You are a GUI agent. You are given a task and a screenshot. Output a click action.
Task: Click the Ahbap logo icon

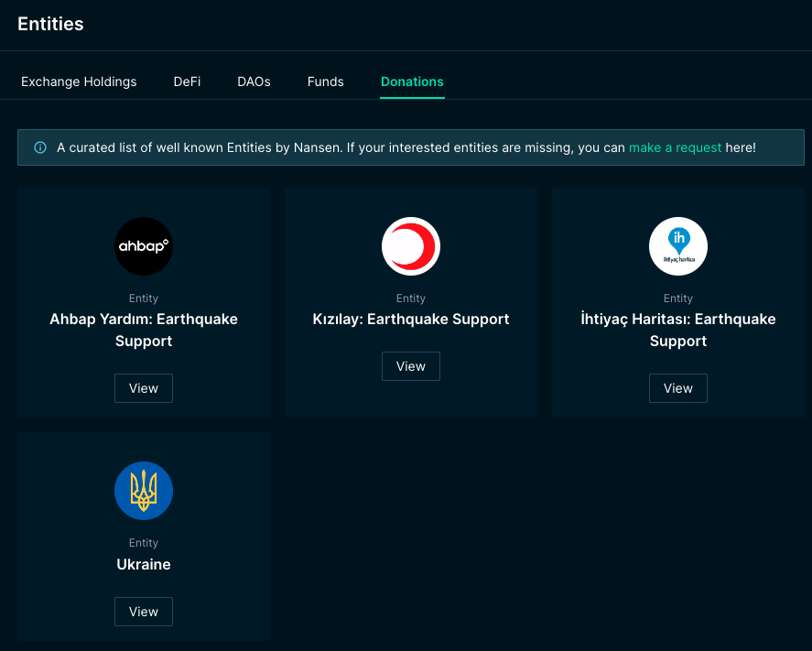click(144, 246)
